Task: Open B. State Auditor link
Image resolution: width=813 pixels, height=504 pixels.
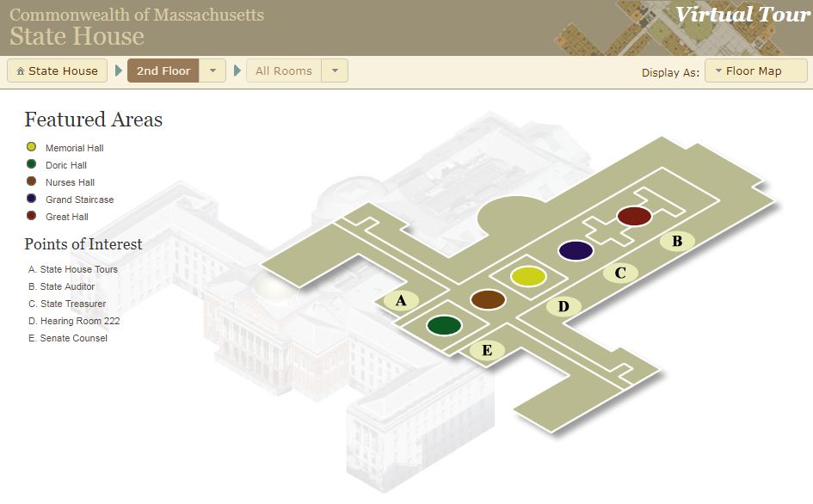Action: tap(62, 286)
